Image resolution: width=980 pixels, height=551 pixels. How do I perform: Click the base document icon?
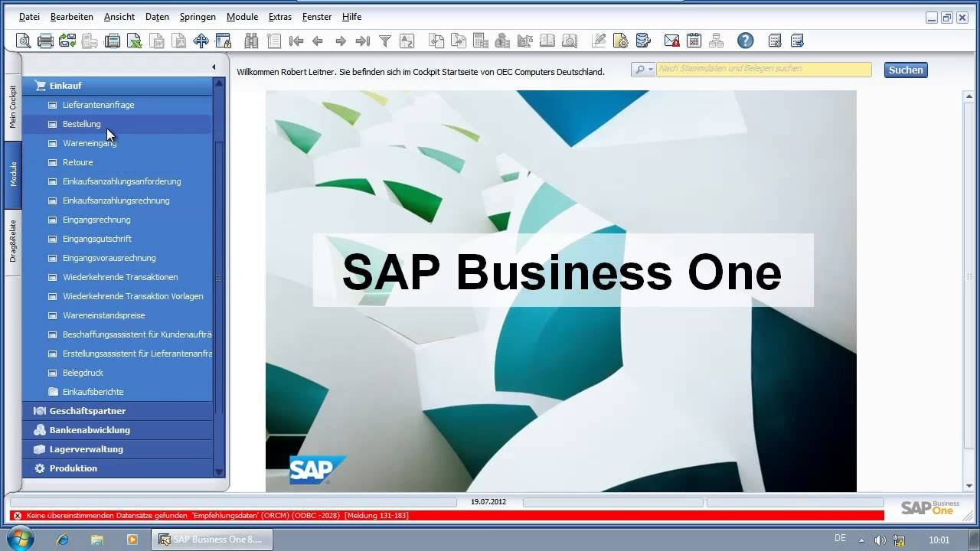pyautogui.click(x=436, y=41)
